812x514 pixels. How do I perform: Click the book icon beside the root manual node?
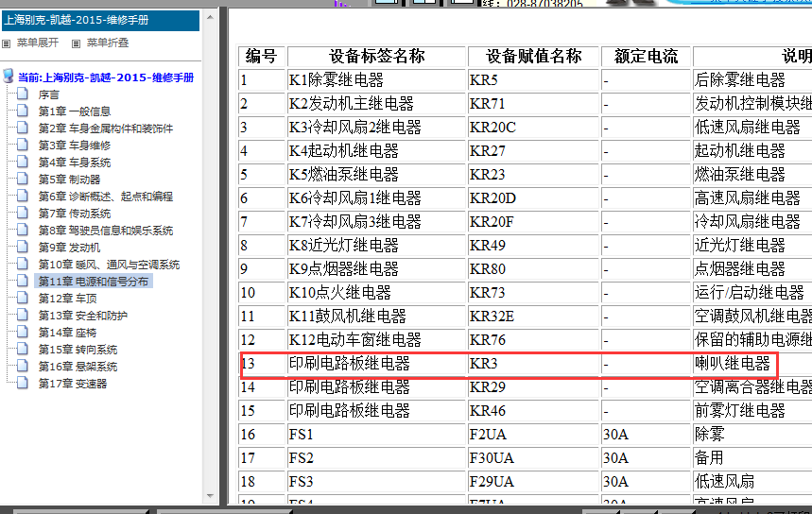click(x=9, y=77)
